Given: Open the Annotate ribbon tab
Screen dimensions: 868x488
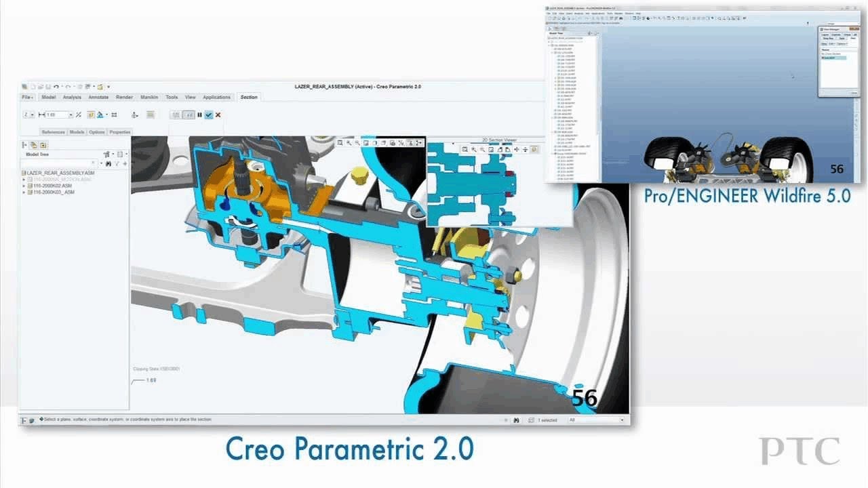Looking at the screenshot, I should point(98,97).
